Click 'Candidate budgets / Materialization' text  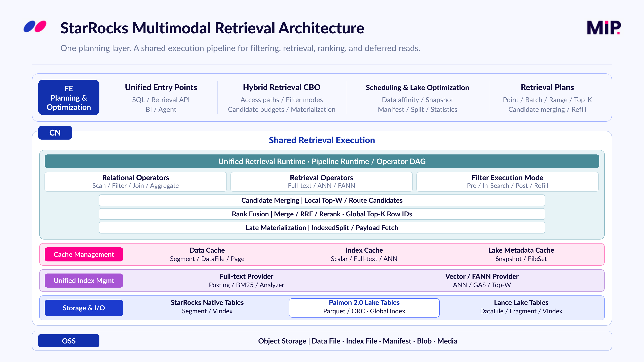point(282,110)
